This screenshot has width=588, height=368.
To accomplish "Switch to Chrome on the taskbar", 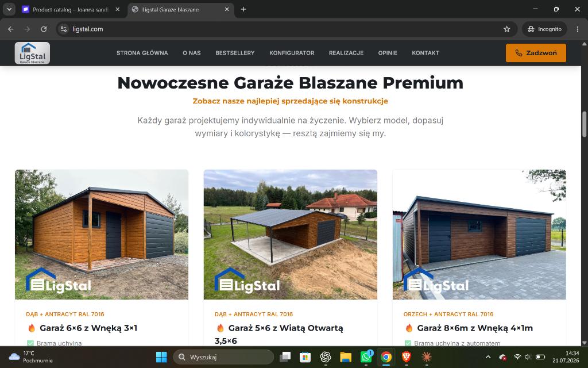I will click(386, 356).
